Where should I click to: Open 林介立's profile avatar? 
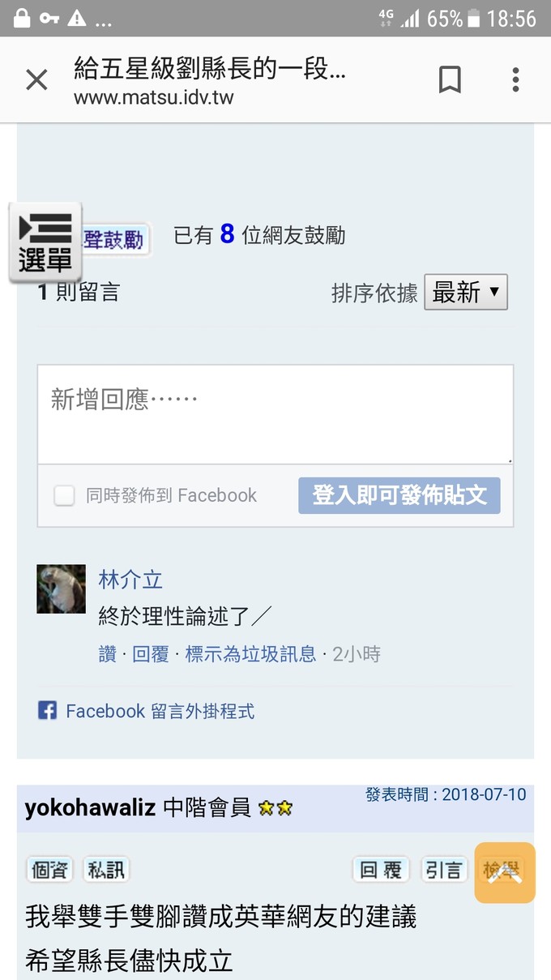[61, 588]
